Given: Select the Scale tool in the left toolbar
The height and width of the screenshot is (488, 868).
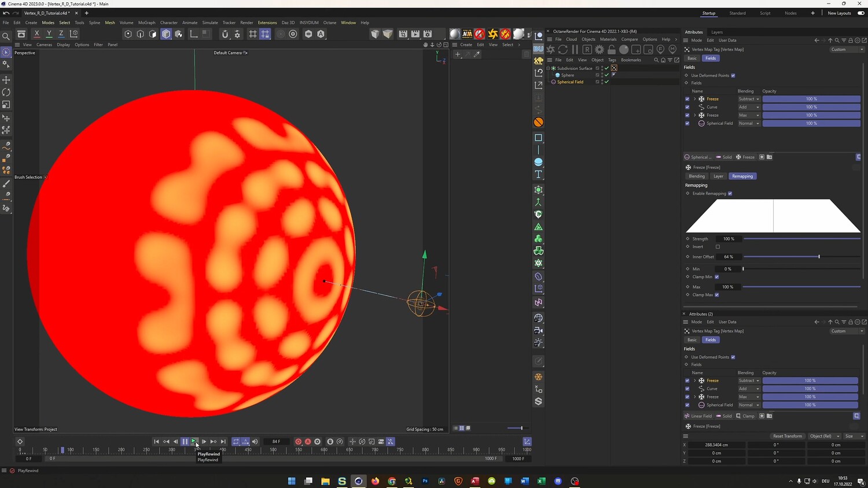Looking at the screenshot, I should (6, 105).
